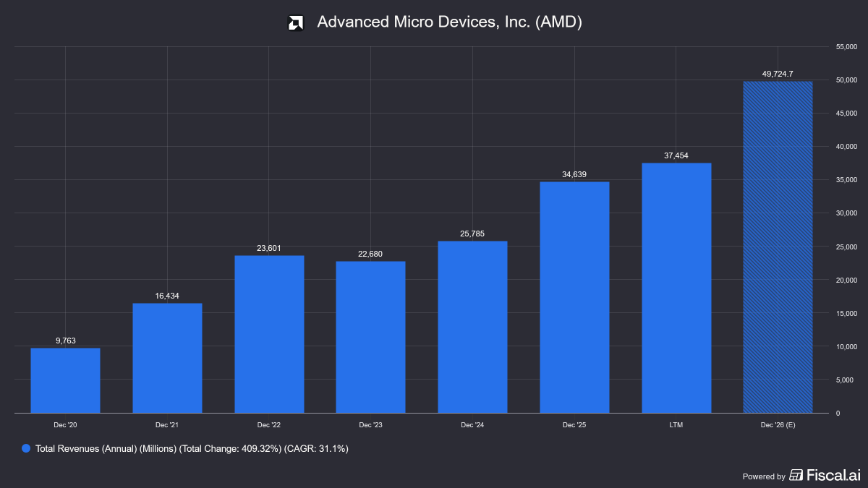Viewport: 868px width, 488px height.
Task: Click the Dec '24 revenue bar
Action: [x=472, y=327]
